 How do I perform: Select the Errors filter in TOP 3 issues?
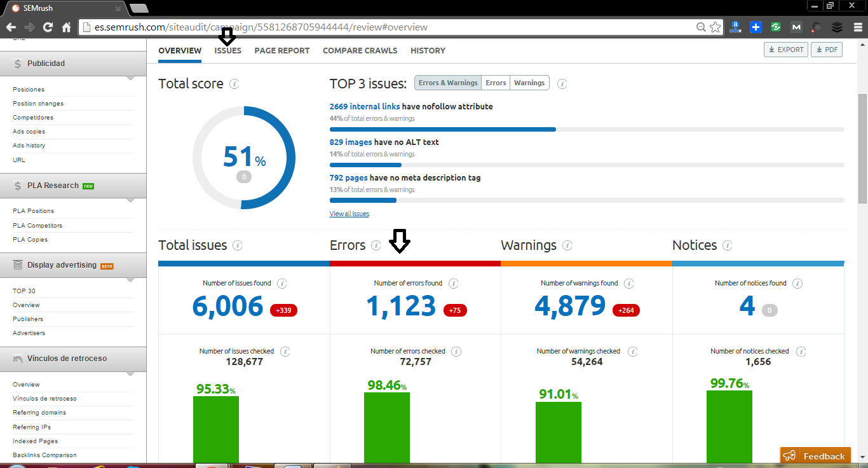coord(495,83)
